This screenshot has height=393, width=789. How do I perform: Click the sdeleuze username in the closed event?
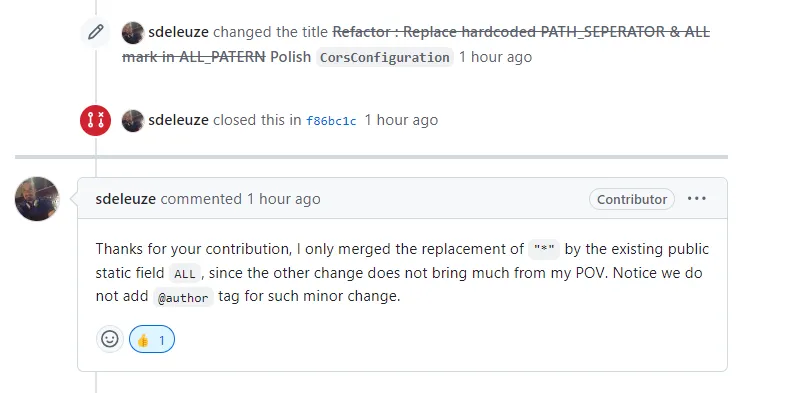[179, 120]
